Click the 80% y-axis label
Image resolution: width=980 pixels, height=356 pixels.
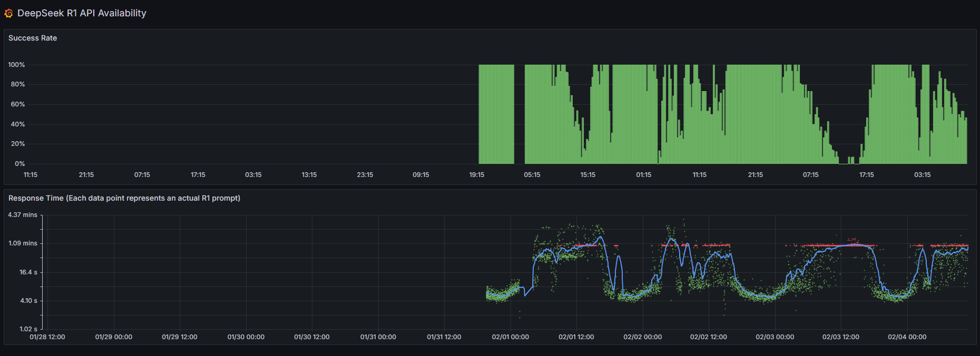point(18,84)
